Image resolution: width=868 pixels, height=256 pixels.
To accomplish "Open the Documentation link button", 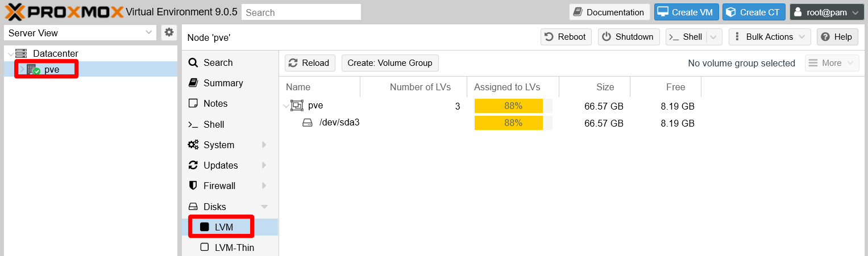I will (609, 12).
